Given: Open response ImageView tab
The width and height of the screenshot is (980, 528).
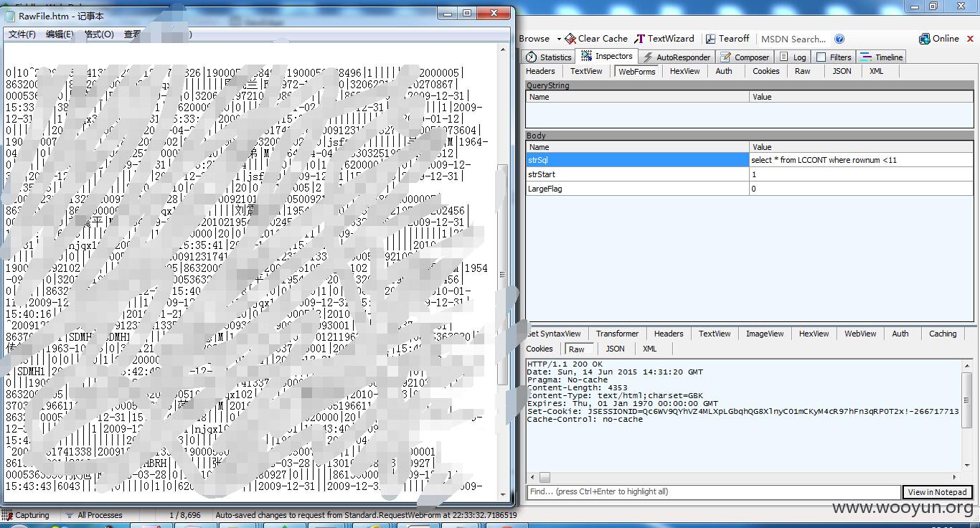Looking at the screenshot, I should pos(765,334).
